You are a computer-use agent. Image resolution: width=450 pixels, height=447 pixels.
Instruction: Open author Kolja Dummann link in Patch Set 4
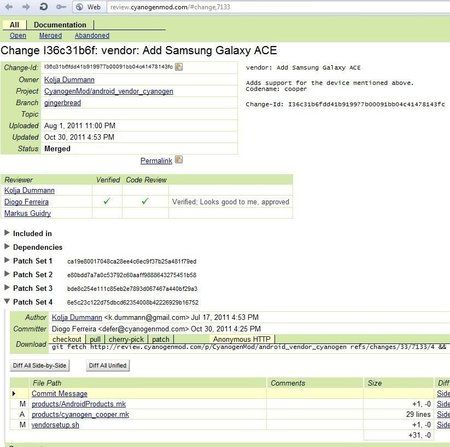77,317
